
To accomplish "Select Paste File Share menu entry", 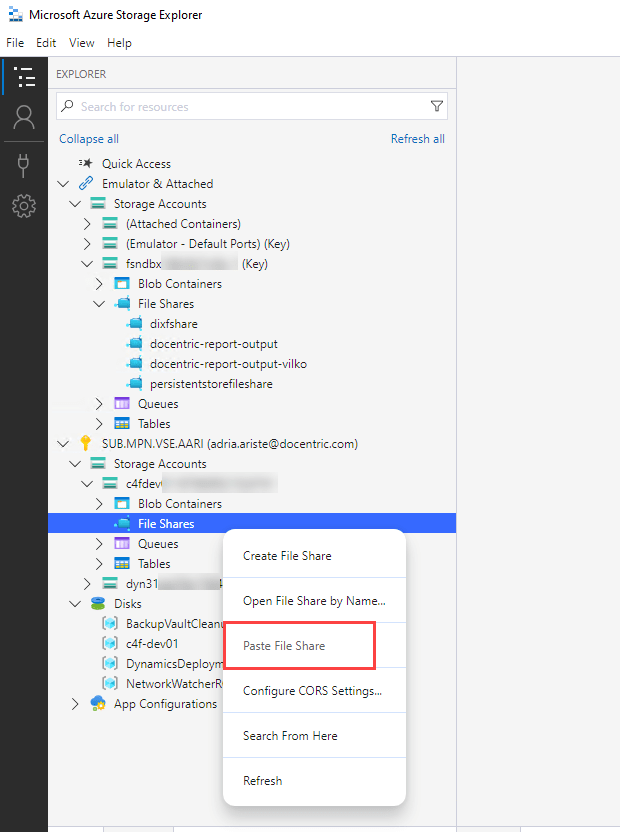I will pyautogui.click(x=314, y=645).
